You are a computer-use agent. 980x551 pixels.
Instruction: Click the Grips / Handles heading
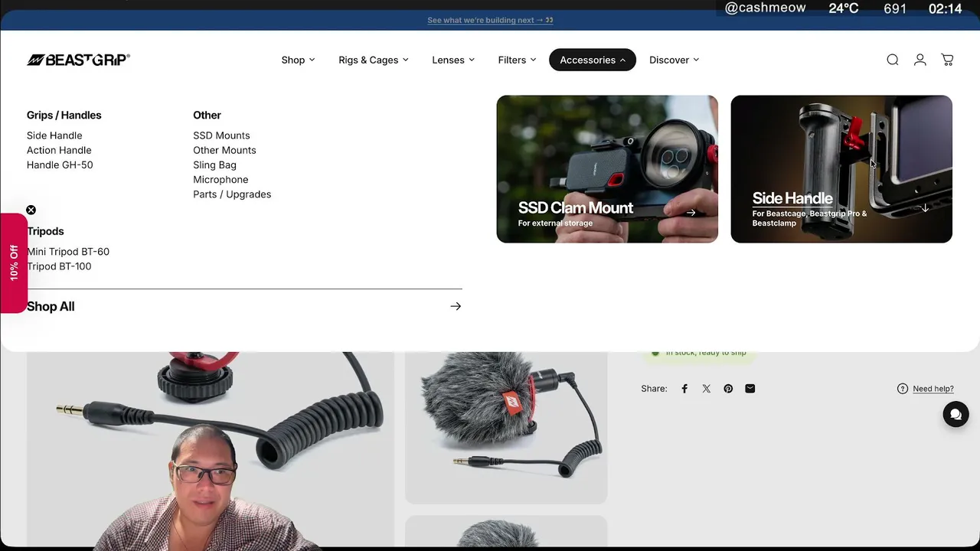[x=64, y=115]
